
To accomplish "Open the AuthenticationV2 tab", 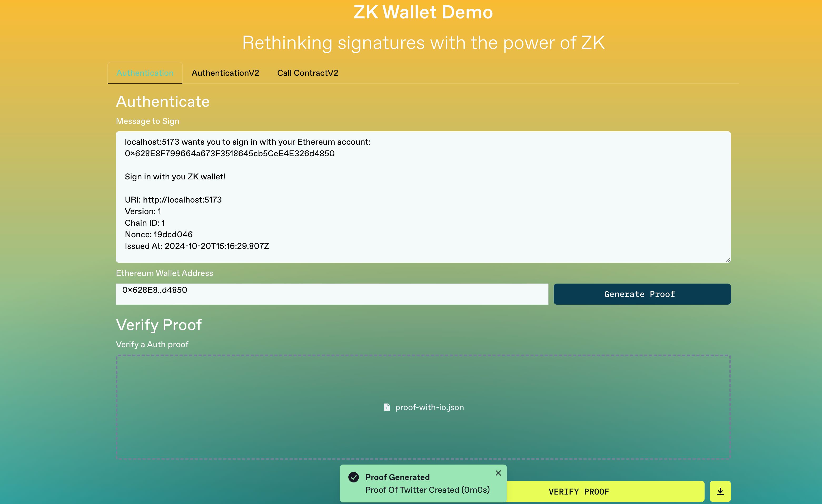I will 225,73.
